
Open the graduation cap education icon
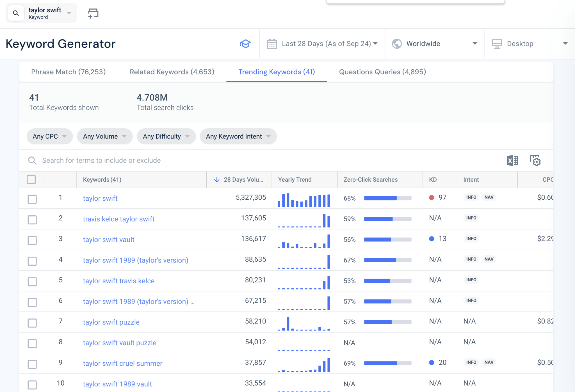point(245,44)
